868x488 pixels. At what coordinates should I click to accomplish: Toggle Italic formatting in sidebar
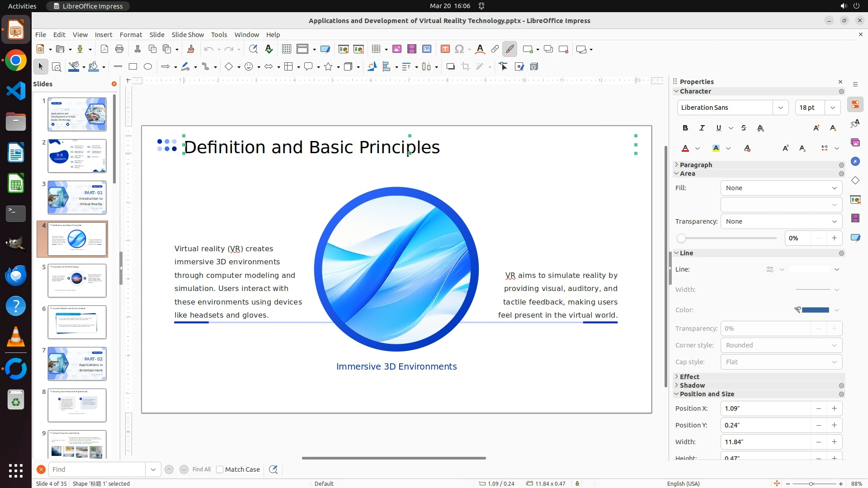pyautogui.click(x=702, y=128)
